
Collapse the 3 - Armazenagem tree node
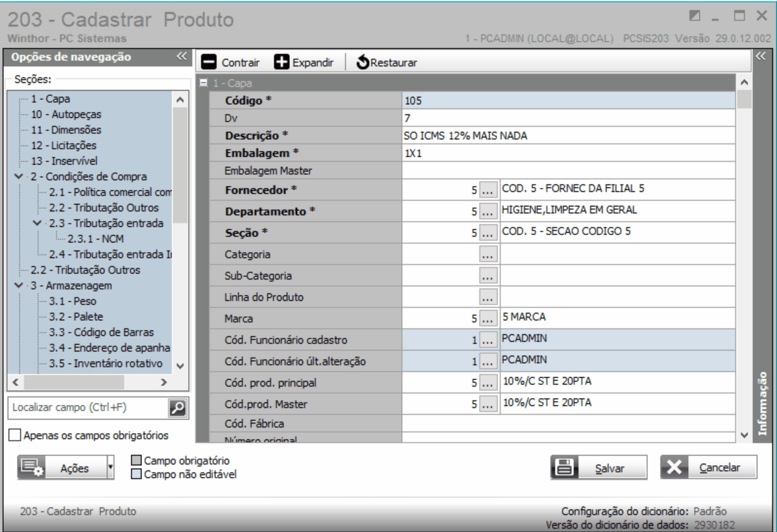tap(19, 285)
